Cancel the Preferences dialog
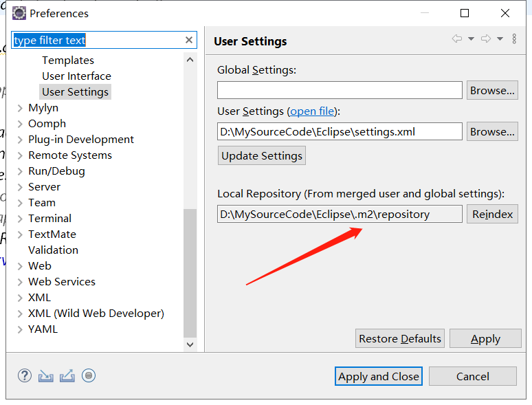The height and width of the screenshot is (405, 532). 473,376
